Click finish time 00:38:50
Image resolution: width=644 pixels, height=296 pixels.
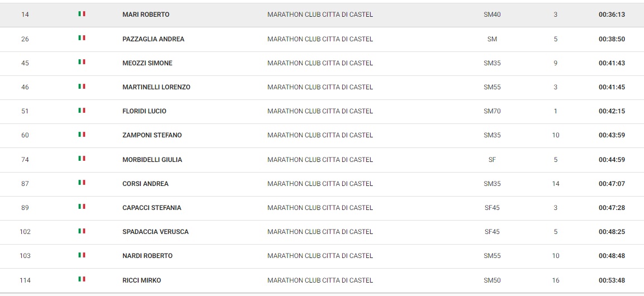tap(612, 39)
